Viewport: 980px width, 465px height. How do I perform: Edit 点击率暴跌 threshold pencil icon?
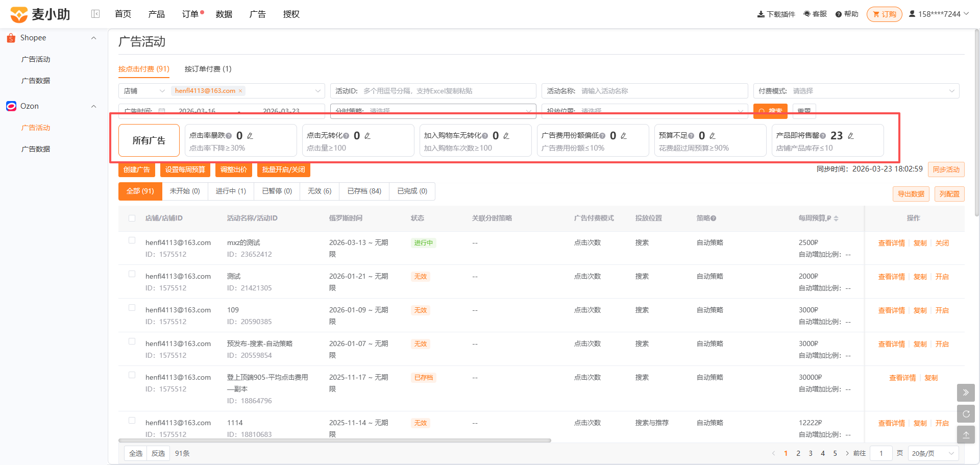[250, 136]
